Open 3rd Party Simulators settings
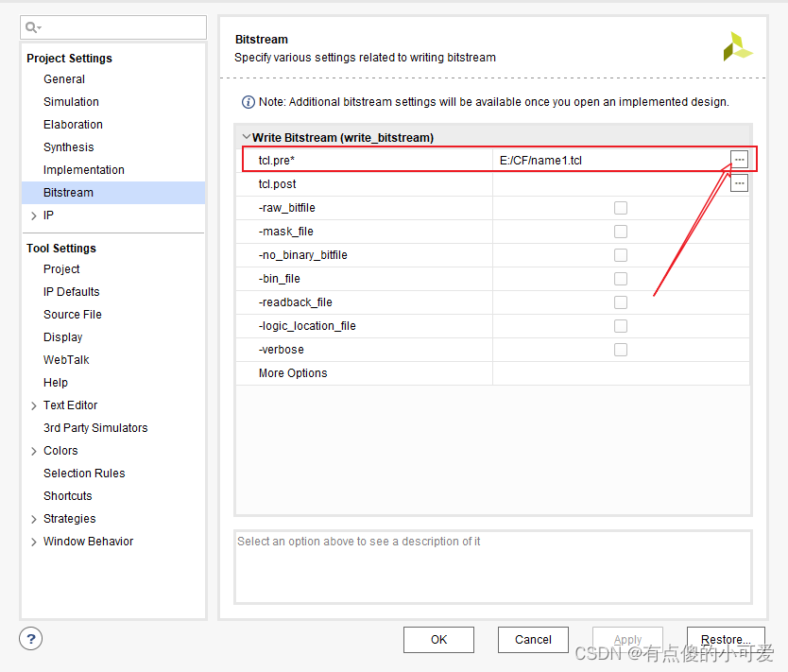This screenshot has width=788, height=672. [x=95, y=428]
